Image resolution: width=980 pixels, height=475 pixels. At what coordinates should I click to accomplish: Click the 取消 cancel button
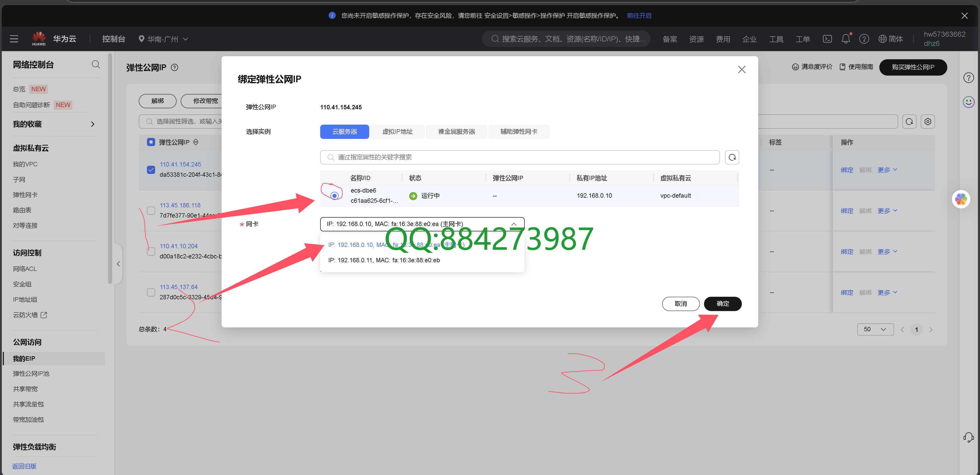[x=681, y=303]
